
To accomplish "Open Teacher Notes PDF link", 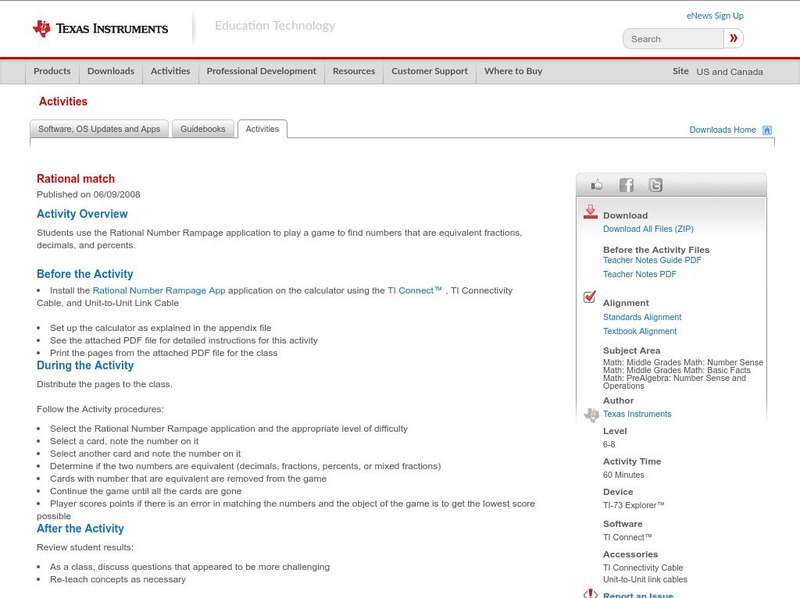I will coord(639,275).
